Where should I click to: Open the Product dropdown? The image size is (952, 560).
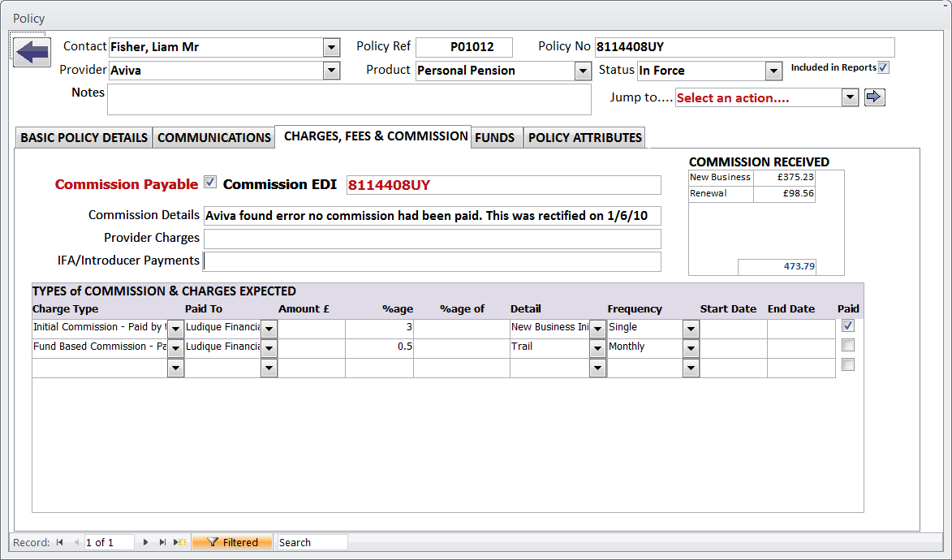coord(583,71)
